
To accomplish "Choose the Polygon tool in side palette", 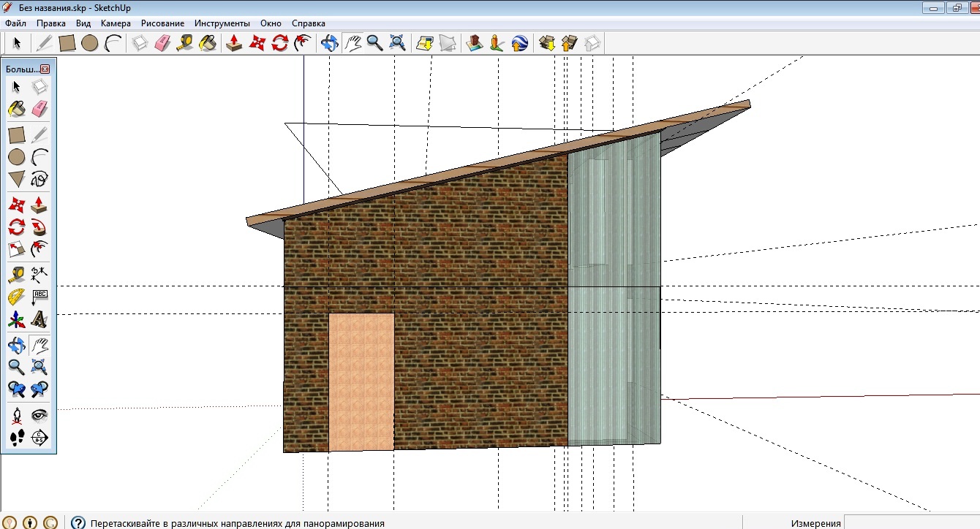I will pos(16,179).
